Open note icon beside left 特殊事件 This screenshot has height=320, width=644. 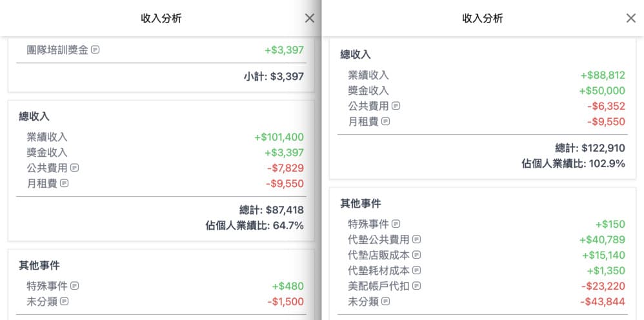[x=74, y=286]
